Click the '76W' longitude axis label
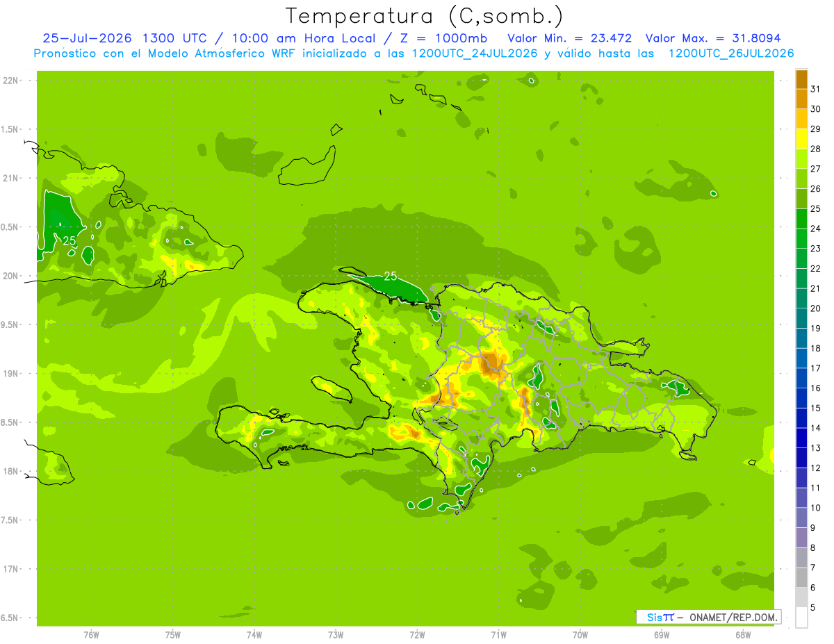The height and width of the screenshot is (644, 834). (91, 635)
